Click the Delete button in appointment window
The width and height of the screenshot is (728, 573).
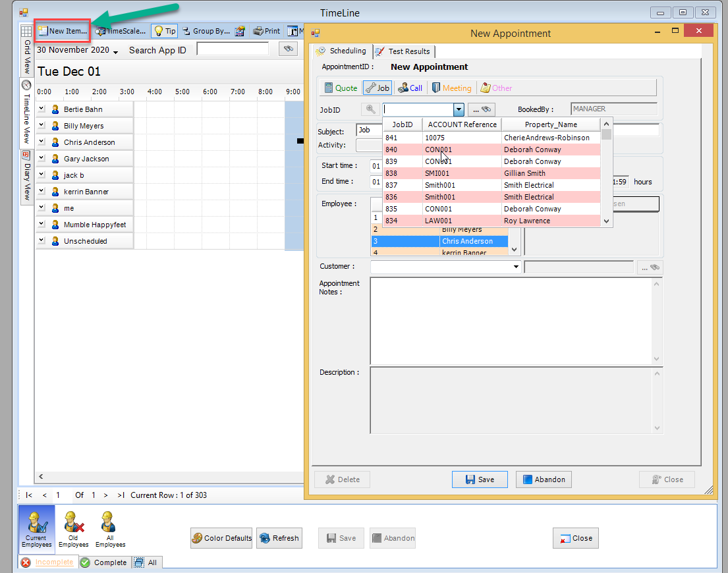point(342,479)
